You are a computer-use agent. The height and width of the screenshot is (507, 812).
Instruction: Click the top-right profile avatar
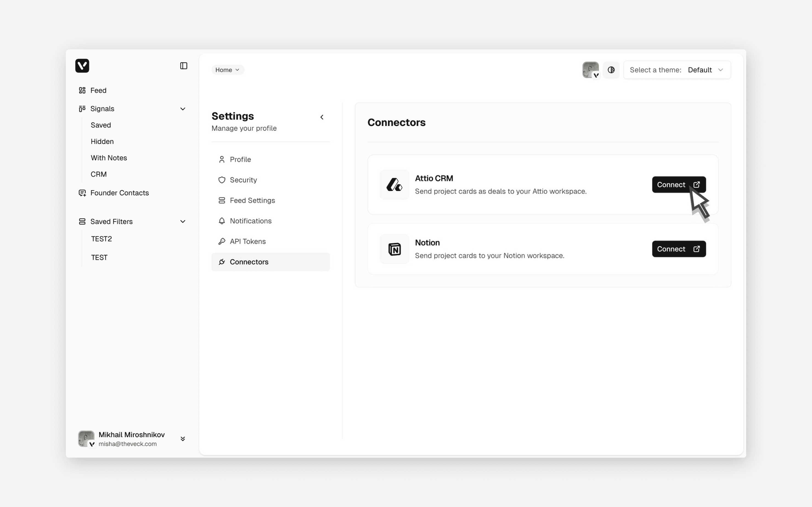pyautogui.click(x=590, y=70)
